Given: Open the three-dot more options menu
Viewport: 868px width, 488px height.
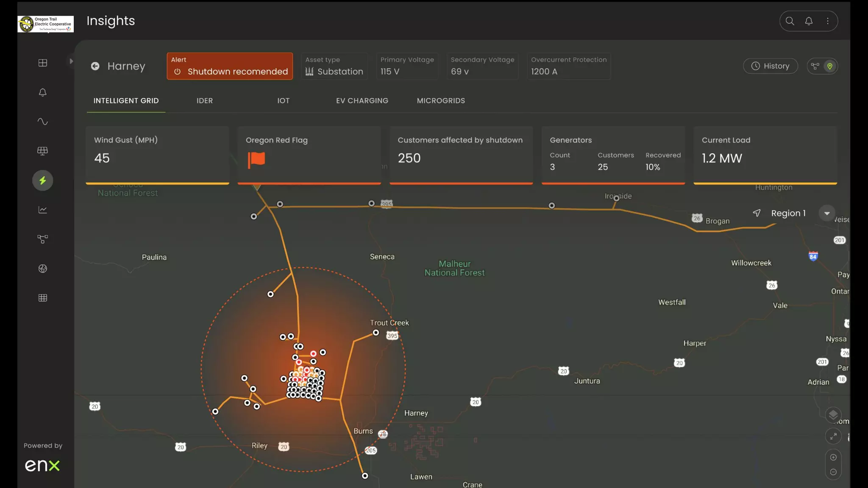Looking at the screenshot, I should (x=827, y=21).
